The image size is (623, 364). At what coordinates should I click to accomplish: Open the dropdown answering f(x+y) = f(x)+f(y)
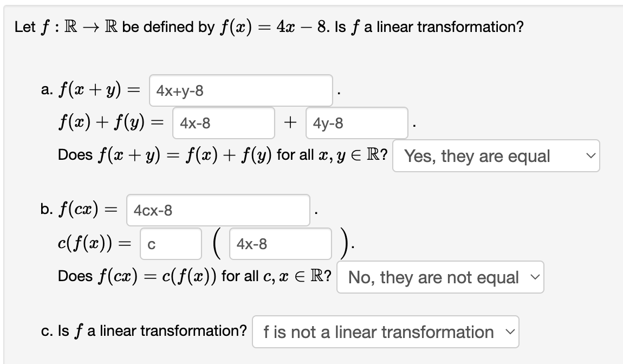[x=496, y=156]
